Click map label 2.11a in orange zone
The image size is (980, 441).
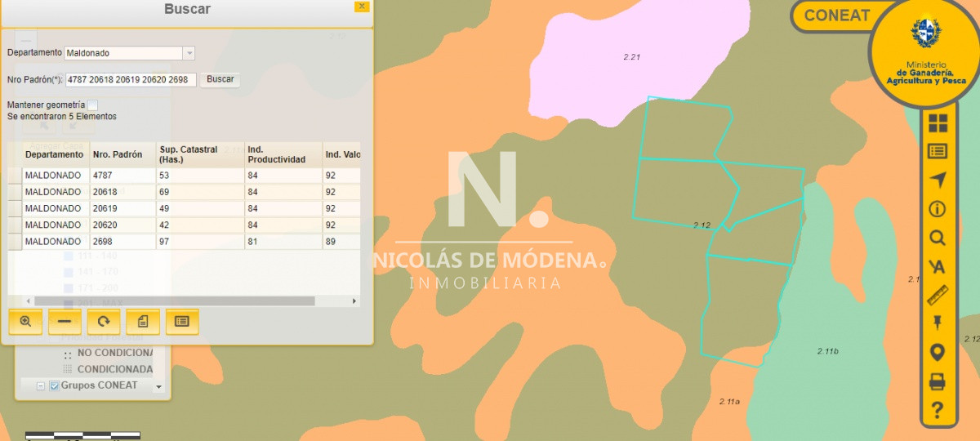729,402
